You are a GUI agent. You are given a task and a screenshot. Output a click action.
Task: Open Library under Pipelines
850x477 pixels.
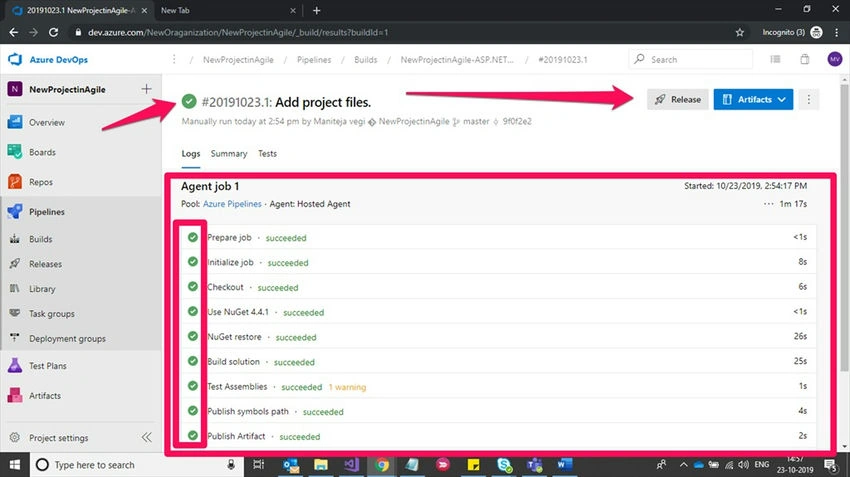[42, 289]
